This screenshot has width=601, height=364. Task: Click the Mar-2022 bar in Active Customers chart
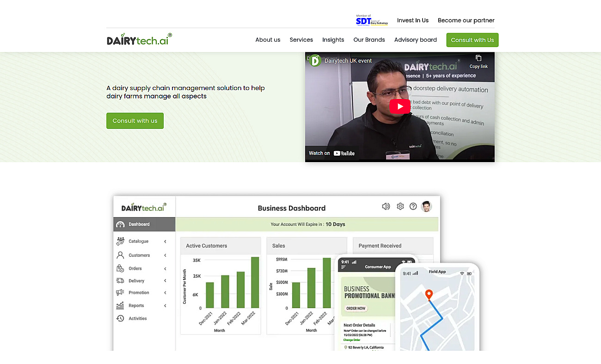click(x=255, y=282)
